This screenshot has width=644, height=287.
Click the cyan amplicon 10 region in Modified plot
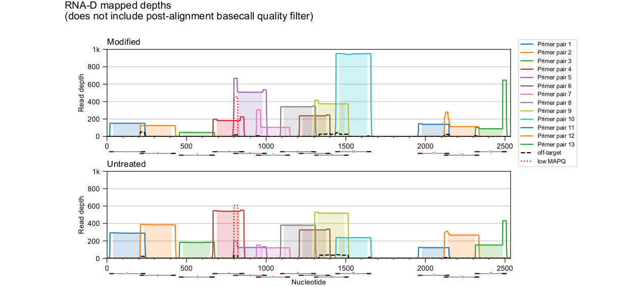coord(353,97)
